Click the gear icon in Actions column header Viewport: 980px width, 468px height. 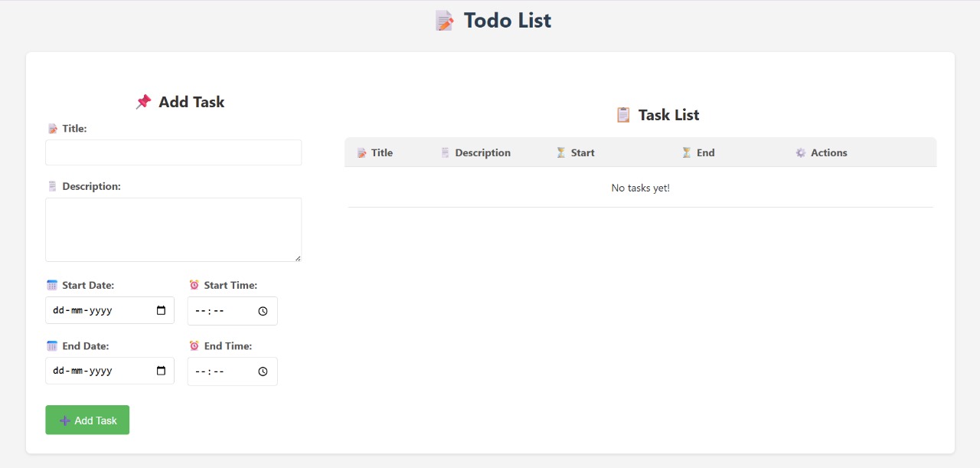(x=801, y=152)
